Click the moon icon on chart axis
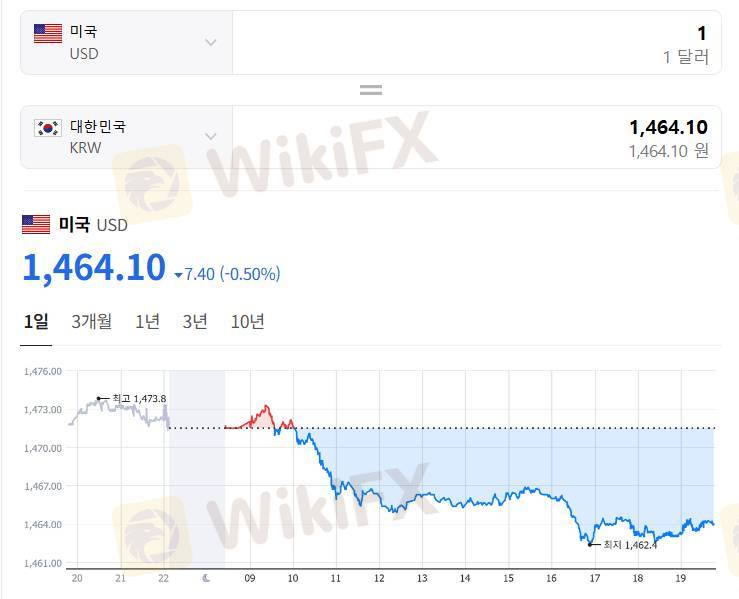739x599 pixels. (x=206, y=578)
